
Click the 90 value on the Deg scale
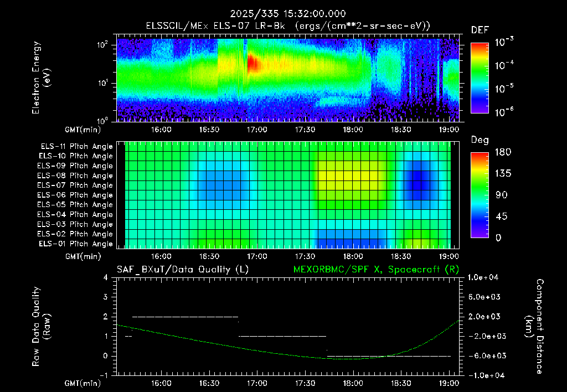pyautogui.click(x=501, y=195)
